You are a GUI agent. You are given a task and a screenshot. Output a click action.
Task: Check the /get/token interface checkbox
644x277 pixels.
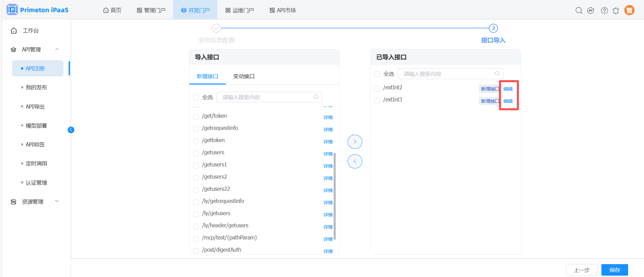click(x=196, y=117)
